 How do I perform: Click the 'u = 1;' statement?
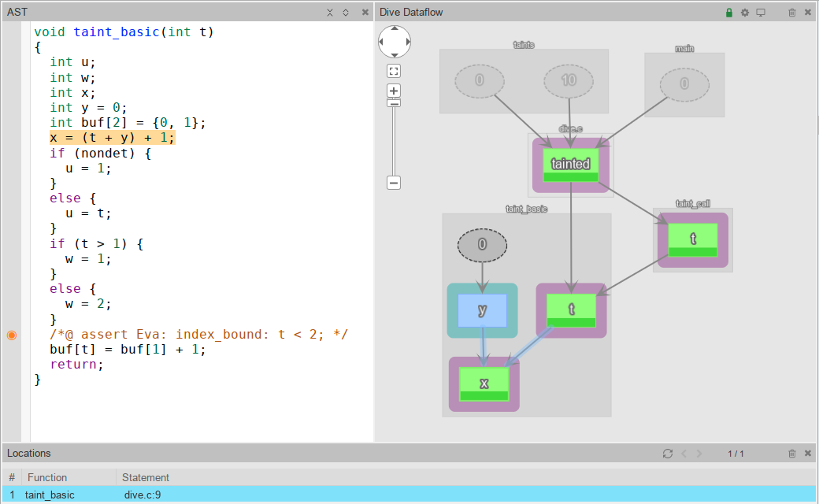click(x=88, y=169)
